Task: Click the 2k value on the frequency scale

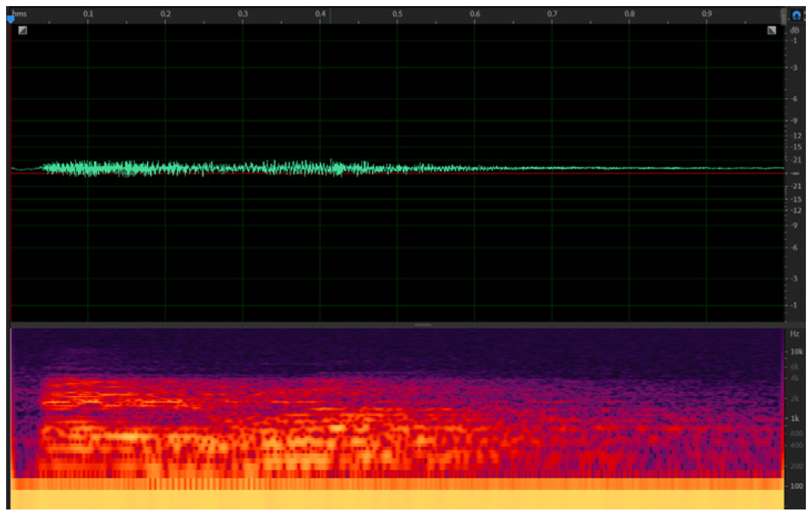Action: pos(795,399)
